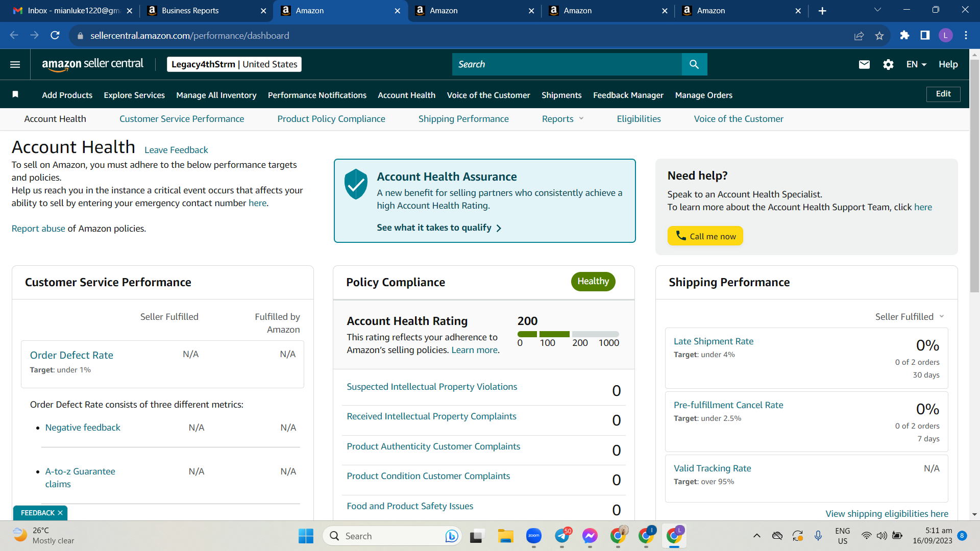
Task: Go back with the browser back arrow
Action: click(14, 35)
